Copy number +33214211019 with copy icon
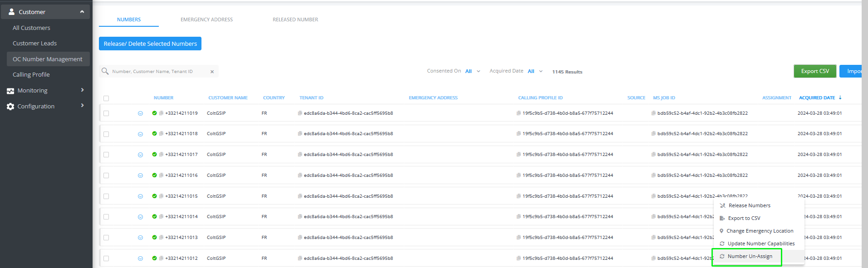This screenshot has width=868, height=268. [161, 113]
